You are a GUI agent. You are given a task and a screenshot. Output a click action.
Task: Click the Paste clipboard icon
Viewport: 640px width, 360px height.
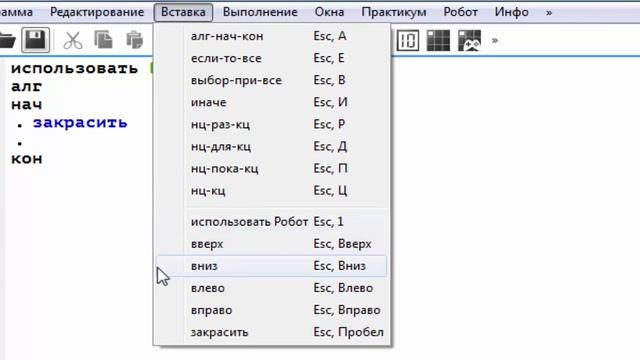(134, 40)
